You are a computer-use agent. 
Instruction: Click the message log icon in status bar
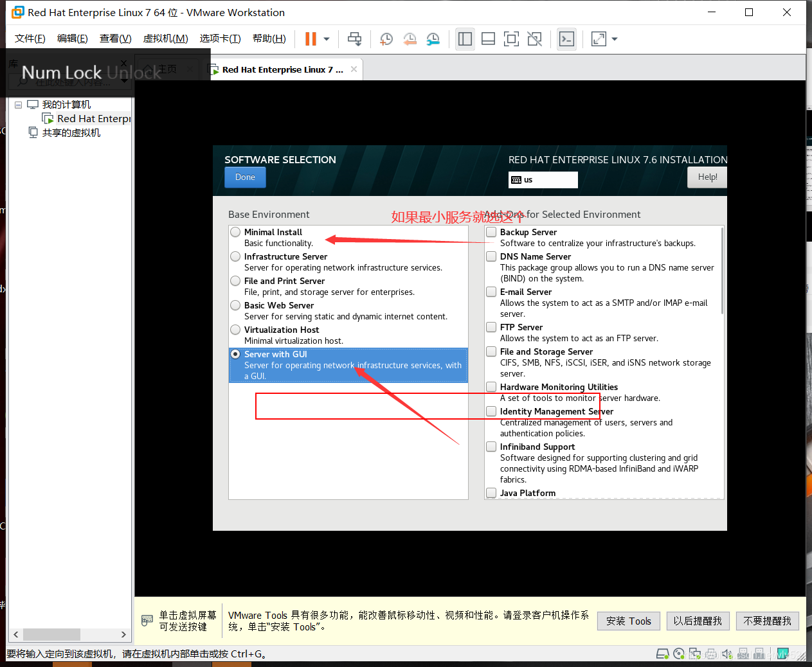[x=782, y=654]
